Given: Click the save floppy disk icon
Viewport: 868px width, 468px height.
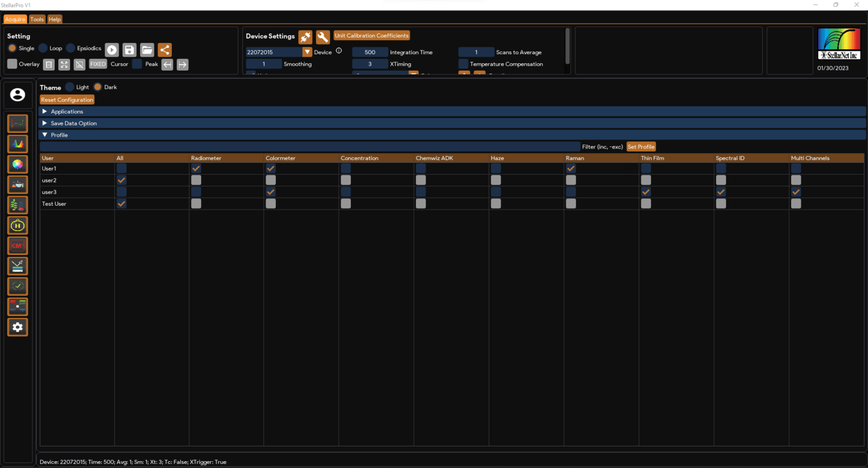Looking at the screenshot, I should click(129, 50).
